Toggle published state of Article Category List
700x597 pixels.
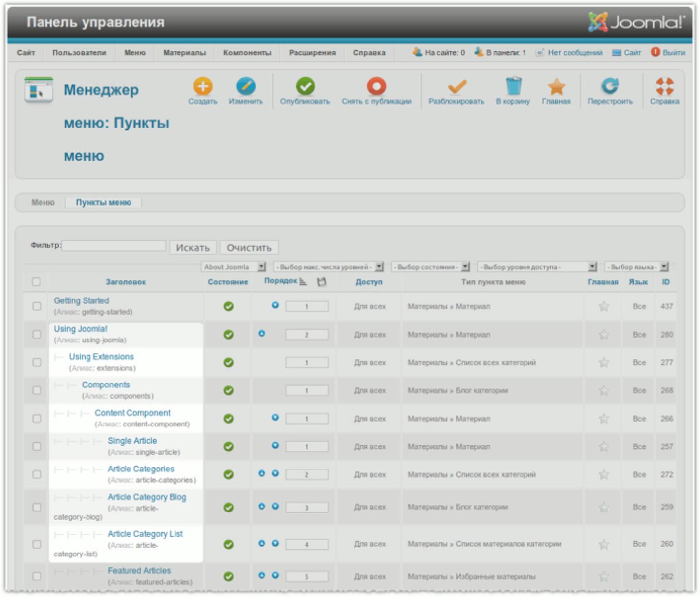[228, 544]
